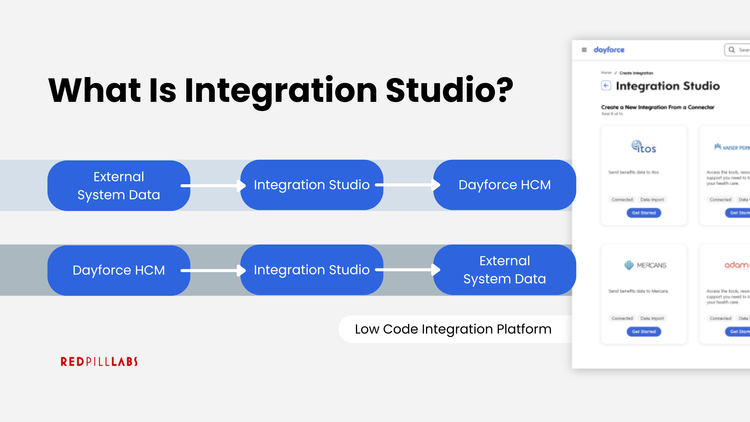Viewport: 750px width, 422px height.
Task: Click the External System Data box in the top row
Action: (119, 186)
